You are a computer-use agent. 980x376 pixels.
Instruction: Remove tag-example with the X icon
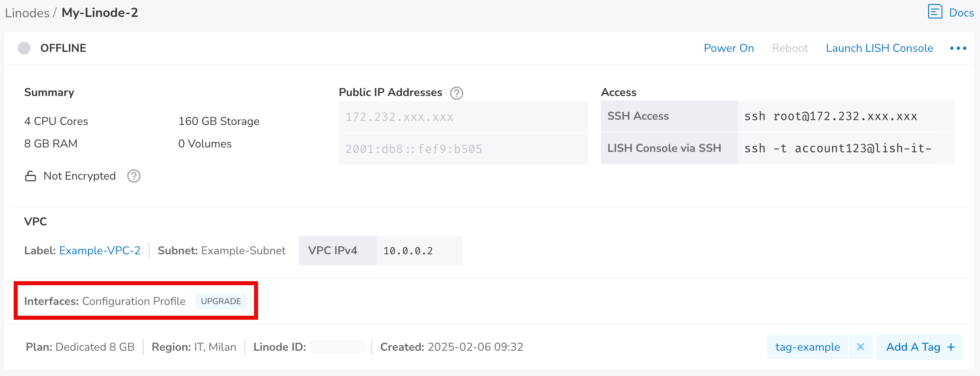click(x=860, y=347)
